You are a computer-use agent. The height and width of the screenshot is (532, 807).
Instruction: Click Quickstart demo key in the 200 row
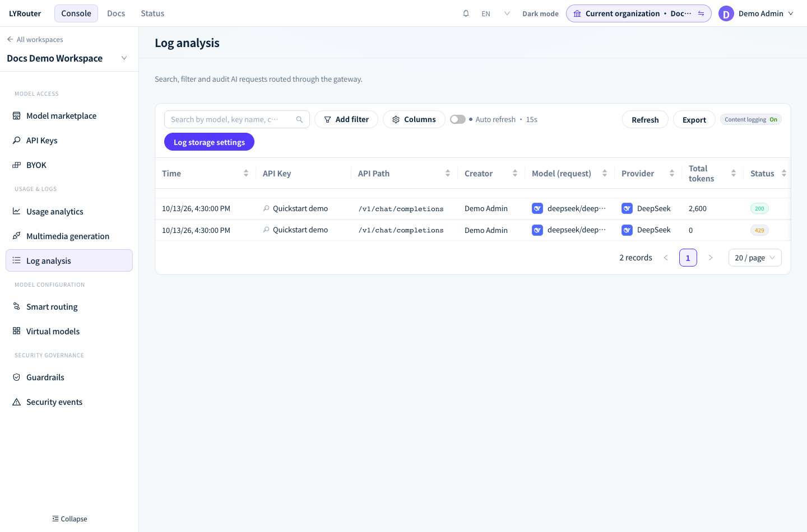click(x=300, y=208)
